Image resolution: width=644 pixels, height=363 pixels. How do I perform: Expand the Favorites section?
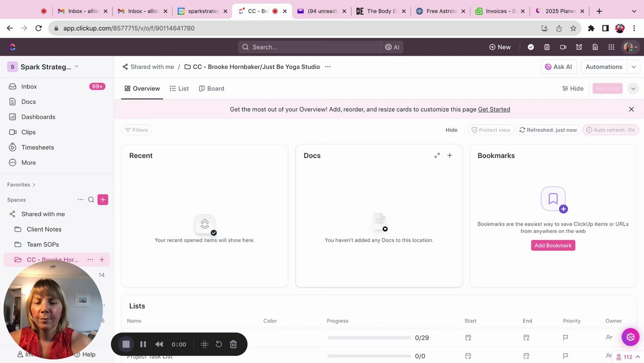tap(21, 185)
